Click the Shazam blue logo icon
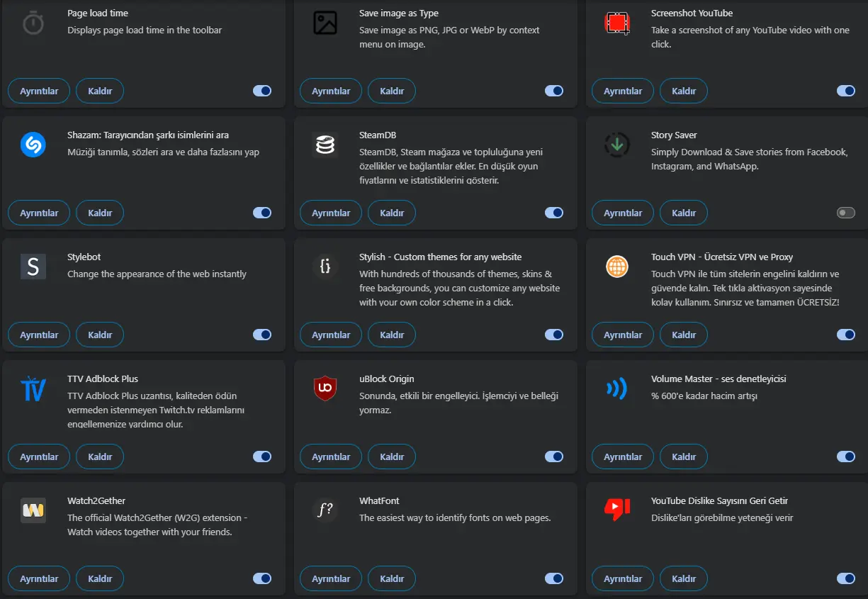This screenshot has height=599, width=868. point(33,145)
